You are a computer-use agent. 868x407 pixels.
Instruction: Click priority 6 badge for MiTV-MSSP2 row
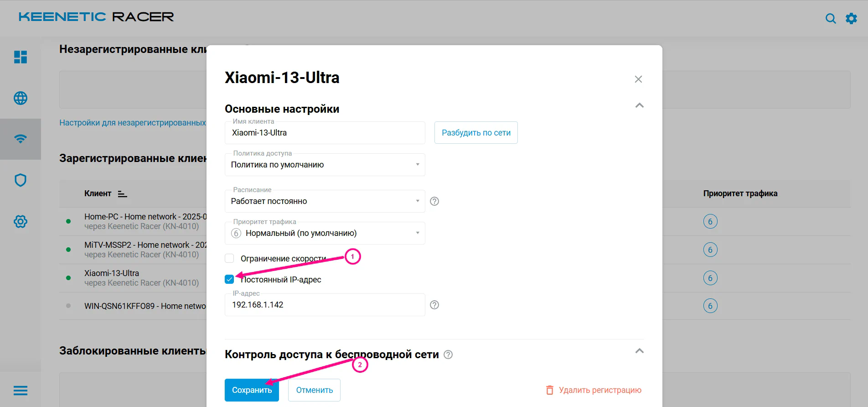[x=710, y=250]
